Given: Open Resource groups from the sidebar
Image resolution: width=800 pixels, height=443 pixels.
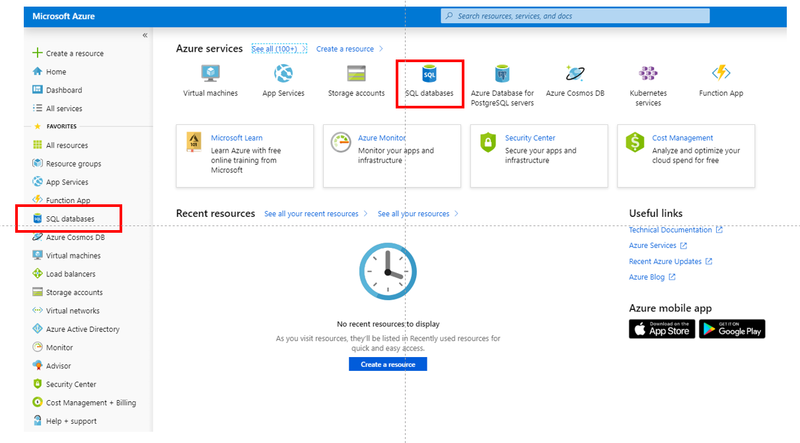Looking at the screenshot, I should (73, 164).
